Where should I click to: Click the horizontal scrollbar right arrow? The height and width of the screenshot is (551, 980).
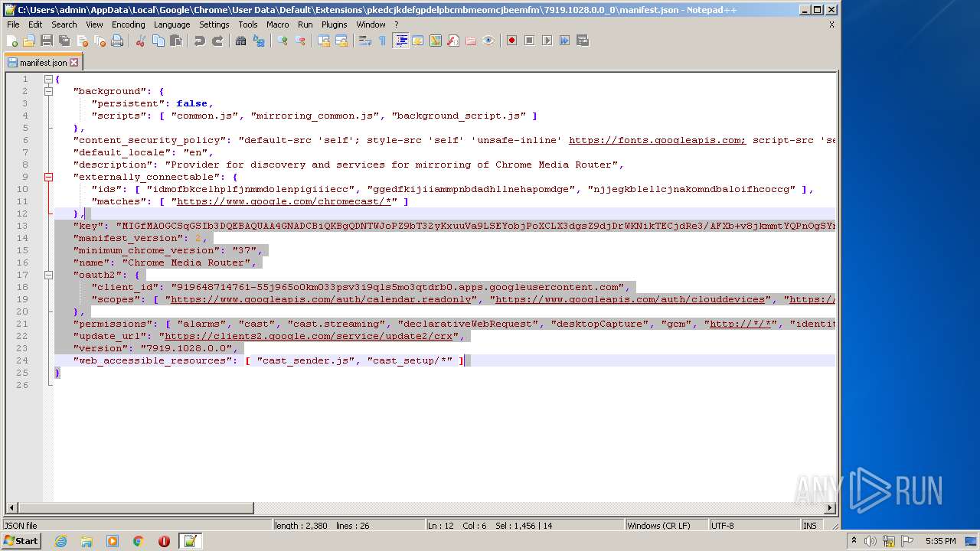click(x=830, y=507)
